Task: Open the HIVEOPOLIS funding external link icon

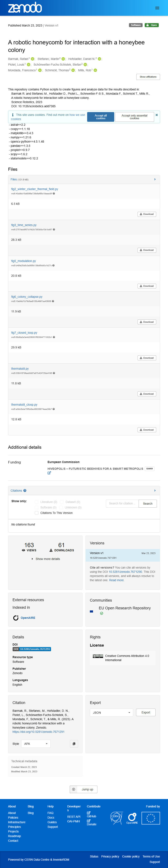Action: 49,473
